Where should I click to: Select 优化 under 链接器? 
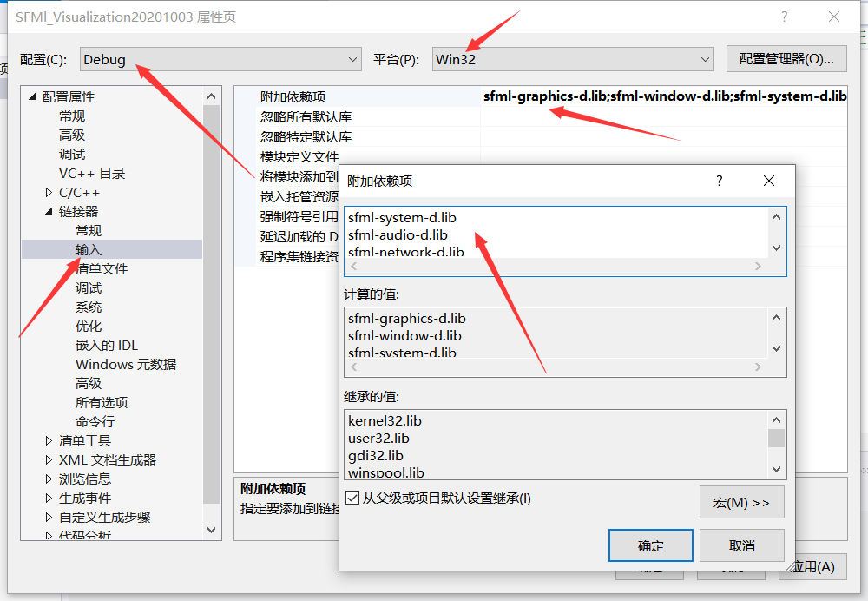pyautogui.click(x=89, y=327)
